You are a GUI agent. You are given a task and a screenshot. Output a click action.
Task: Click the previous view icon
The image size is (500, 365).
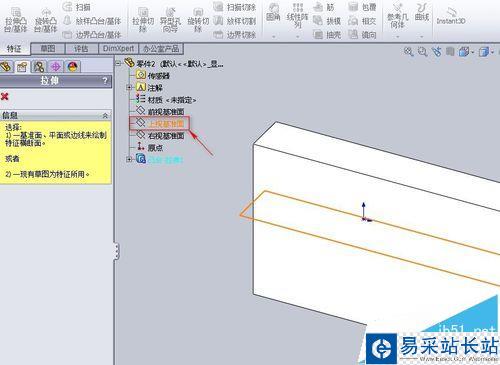436,52
